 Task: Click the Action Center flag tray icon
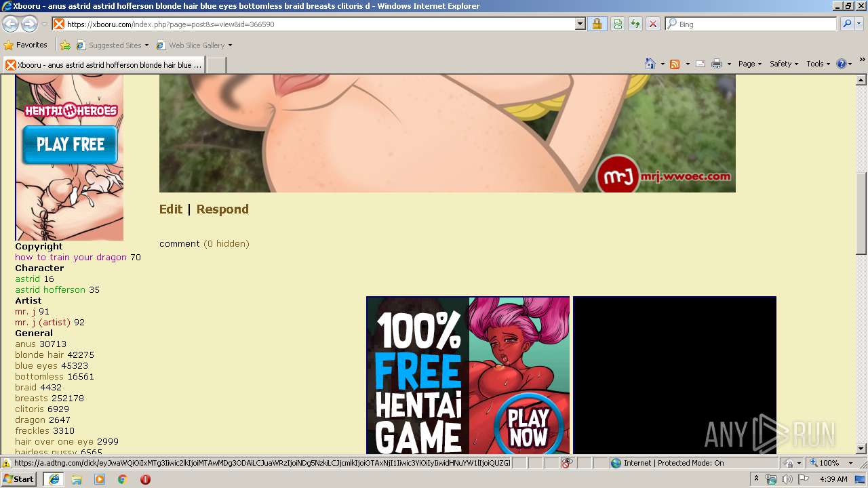(803, 479)
